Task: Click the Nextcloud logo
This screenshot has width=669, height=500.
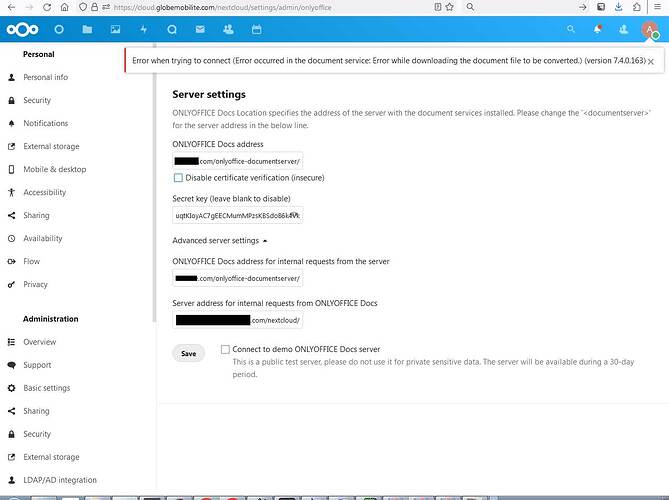Action: click(22, 29)
